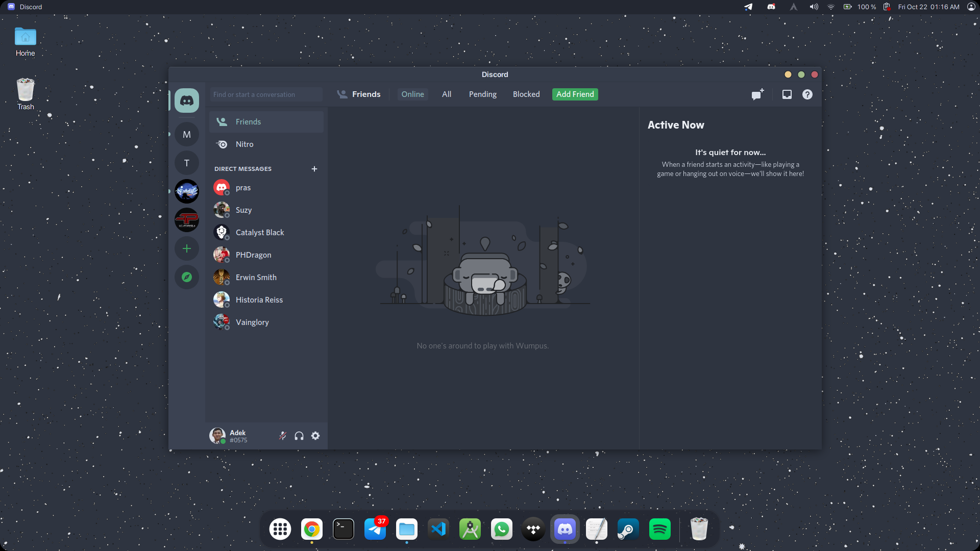The image size is (980, 551).
Task: Open the New Group DM icon
Action: tap(757, 94)
